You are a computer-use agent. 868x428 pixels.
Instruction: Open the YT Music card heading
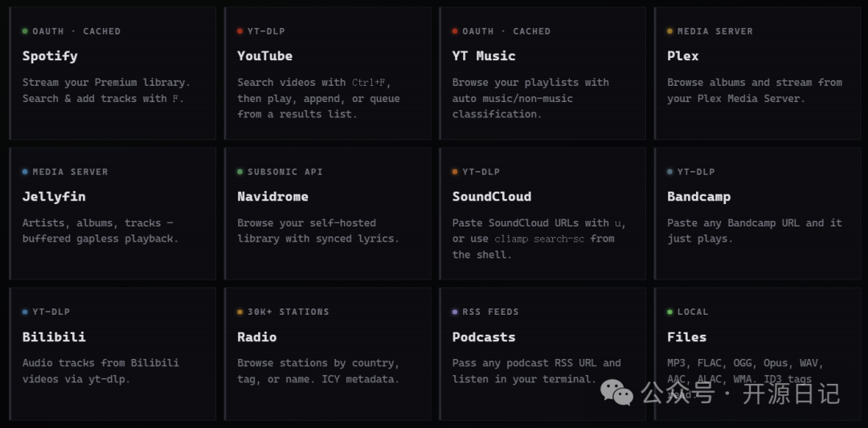point(484,56)
